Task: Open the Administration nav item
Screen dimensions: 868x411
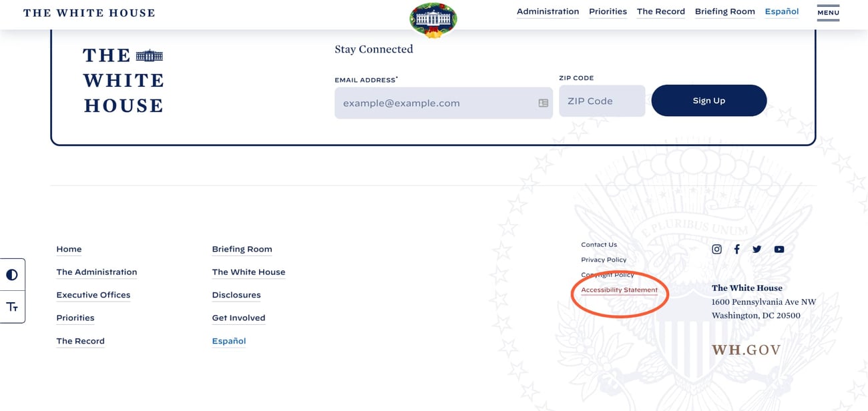Action: pyautogui.click(x=548, y=11)
